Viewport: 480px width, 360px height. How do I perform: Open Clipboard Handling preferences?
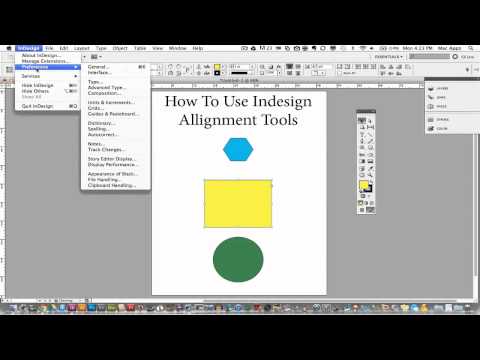click(x=115, y=185)
